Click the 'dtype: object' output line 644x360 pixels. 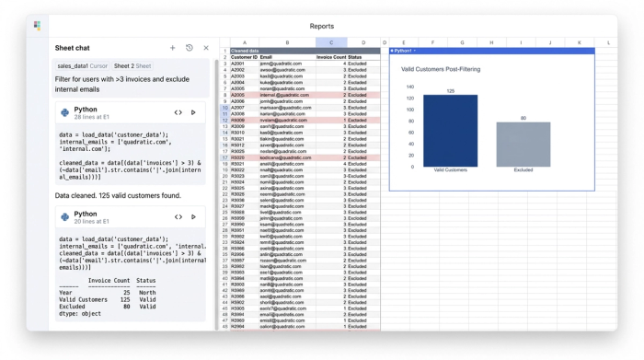(x=80, y=314)
